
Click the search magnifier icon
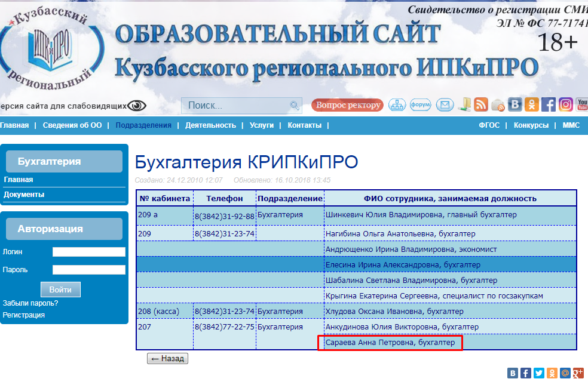pos(294,106)
